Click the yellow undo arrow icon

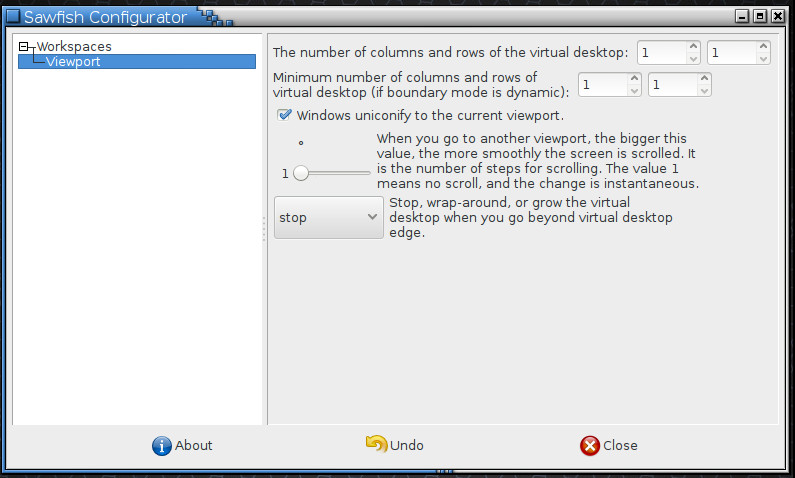click(x=376, y=444)
